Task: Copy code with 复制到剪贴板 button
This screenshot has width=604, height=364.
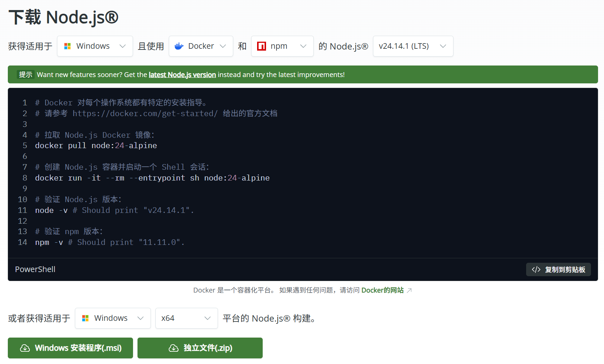Action: pos(558,269)
